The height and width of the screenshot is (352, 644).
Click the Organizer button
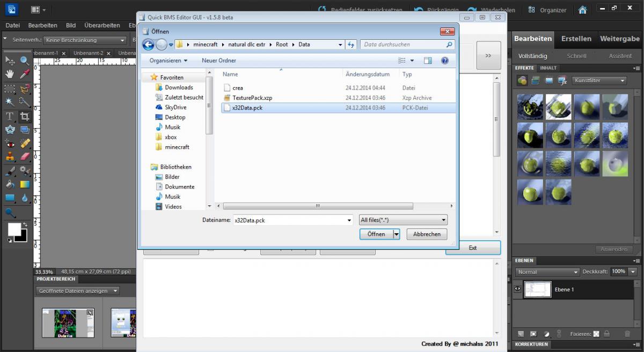coord(547,10)
